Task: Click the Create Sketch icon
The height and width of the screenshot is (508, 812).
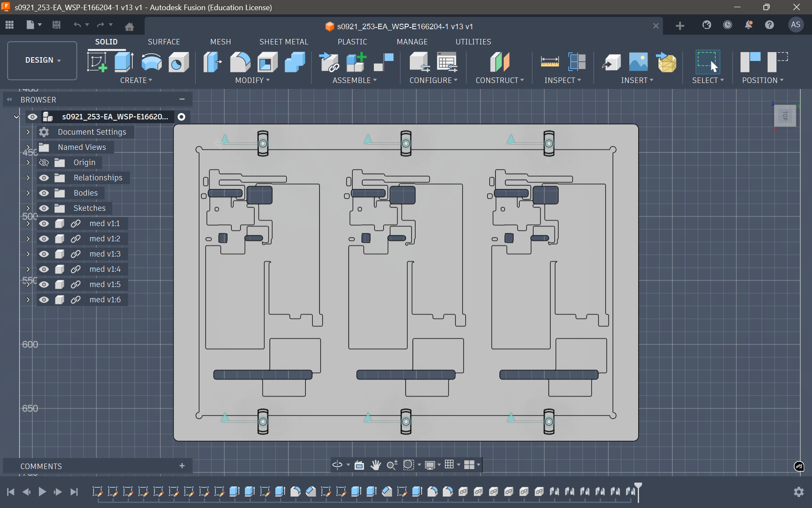Action: pyautogui.click(x=97, y=62)
